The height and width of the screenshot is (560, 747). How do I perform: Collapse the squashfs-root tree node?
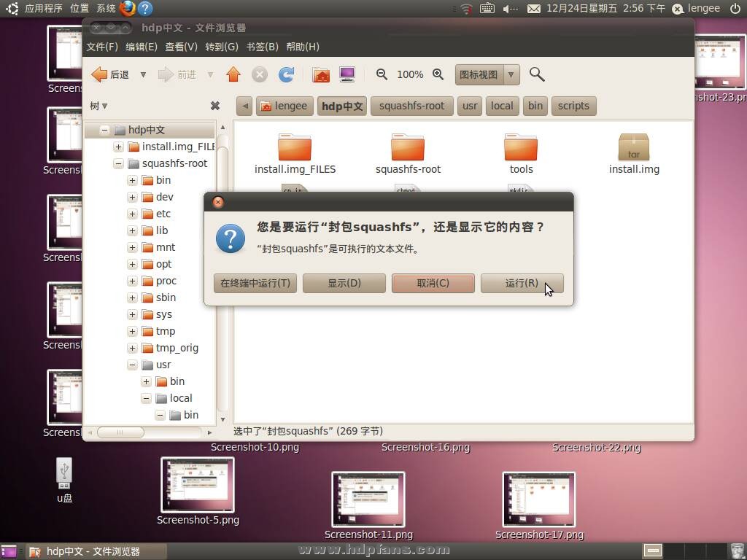118,164
